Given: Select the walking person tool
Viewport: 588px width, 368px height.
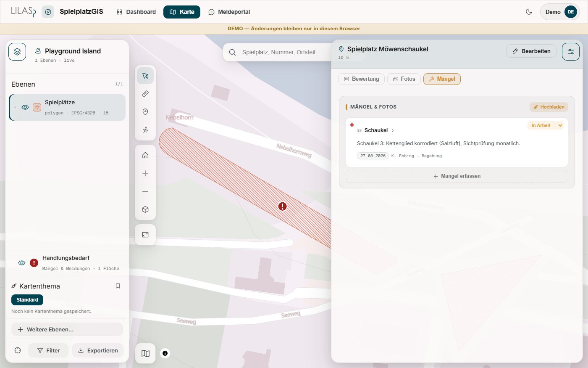Looking at the screenshot, I should 145,130.
